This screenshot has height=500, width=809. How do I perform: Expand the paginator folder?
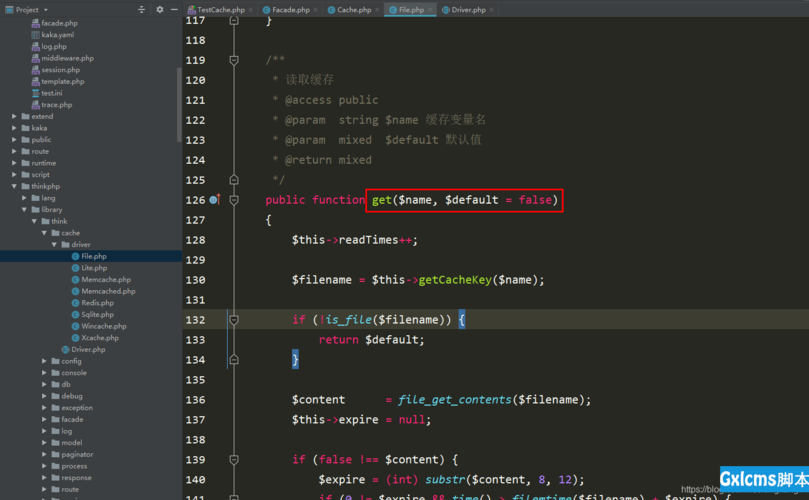point(44,455)
